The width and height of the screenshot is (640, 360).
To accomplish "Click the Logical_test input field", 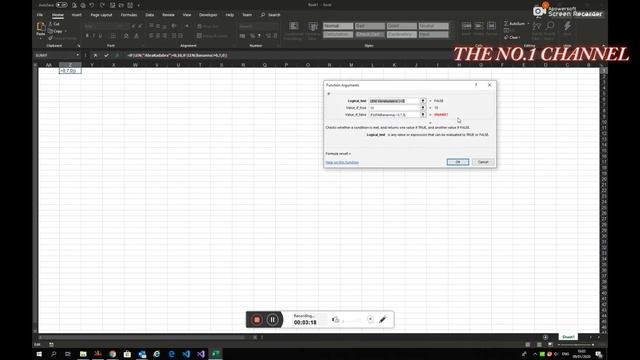I will [x=394, y=101].
